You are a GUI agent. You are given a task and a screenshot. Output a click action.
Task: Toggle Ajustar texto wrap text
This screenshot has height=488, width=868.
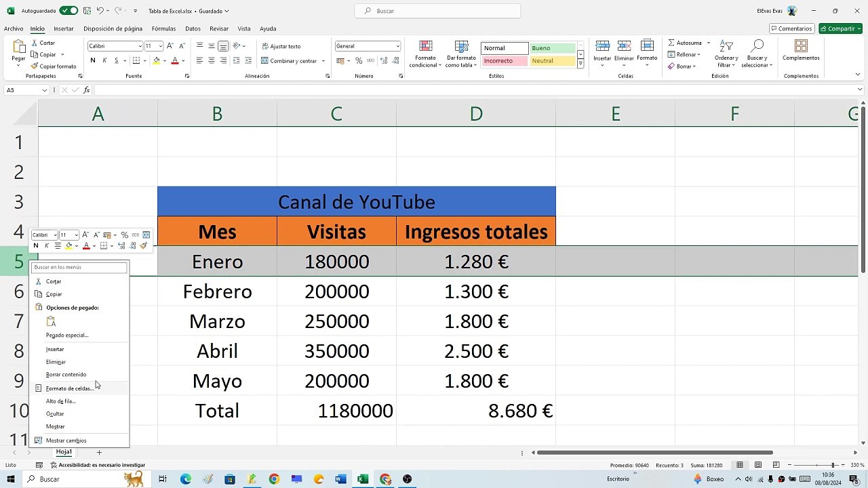click(281, 46)
